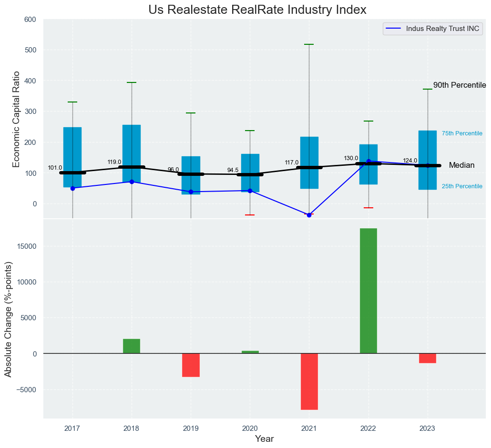491x448 pixels.
Task: Select the red 2021 absolute change bar
Action: [x=309, y=381]
